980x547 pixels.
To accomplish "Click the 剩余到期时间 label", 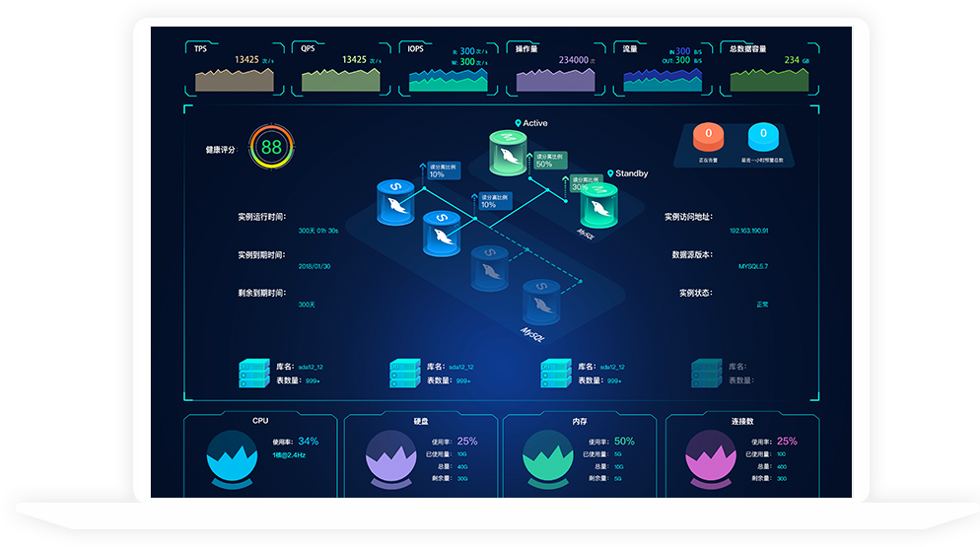I will click(262, 293).
